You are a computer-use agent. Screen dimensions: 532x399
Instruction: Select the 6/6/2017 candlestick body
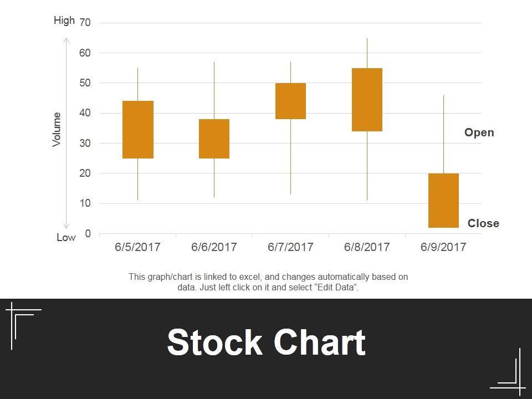(214, 139)
